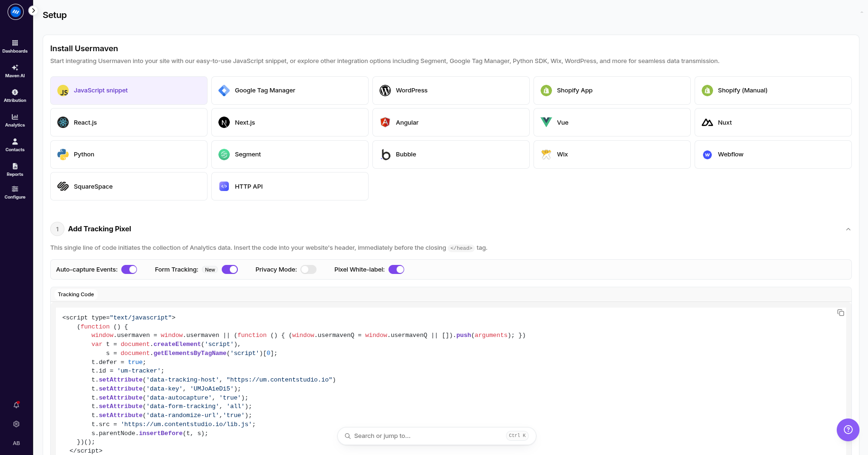Toggle the Form Tracking switch

tap(230, 270)
